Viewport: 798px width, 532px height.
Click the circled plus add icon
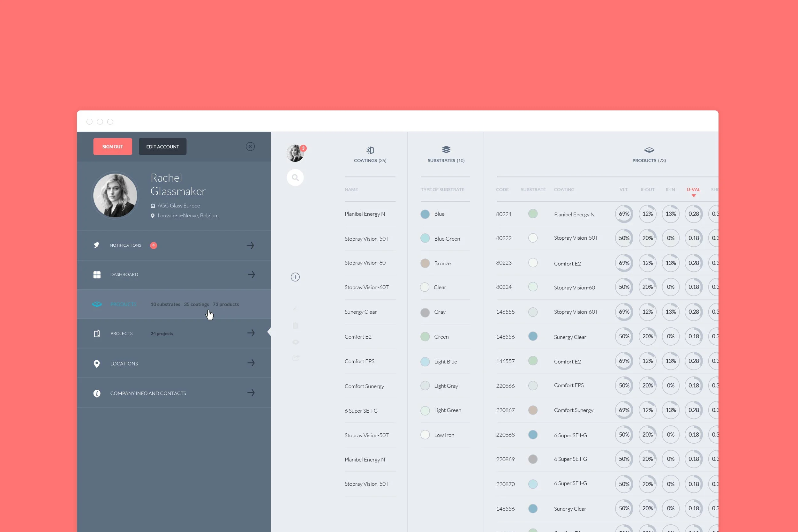tap(295, 277)
